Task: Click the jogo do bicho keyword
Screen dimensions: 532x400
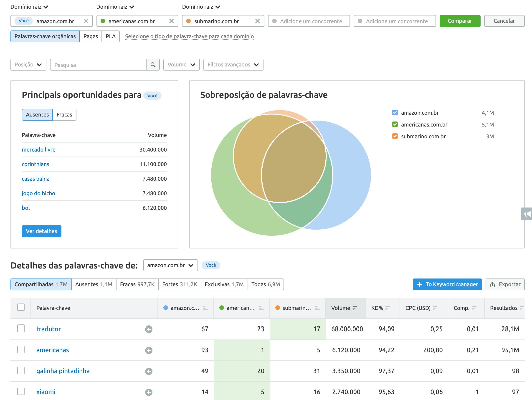Action: click(38, 193)
